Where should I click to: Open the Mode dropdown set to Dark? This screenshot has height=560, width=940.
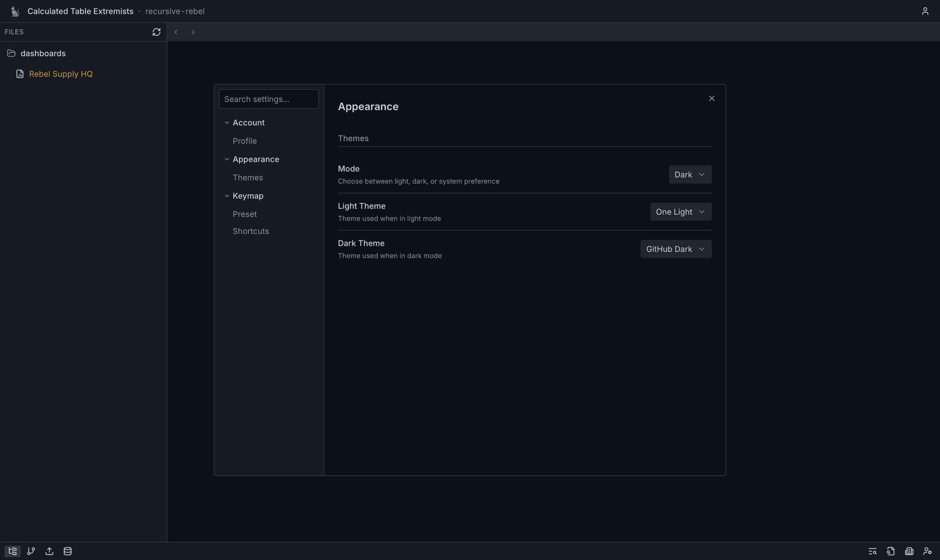(x=690, y=174)
